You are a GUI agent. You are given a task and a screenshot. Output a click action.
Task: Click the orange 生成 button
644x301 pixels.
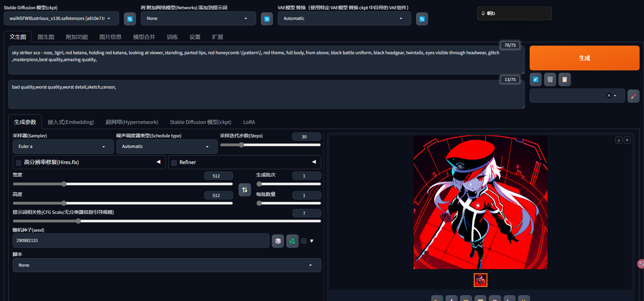click(x=584, y=58)
